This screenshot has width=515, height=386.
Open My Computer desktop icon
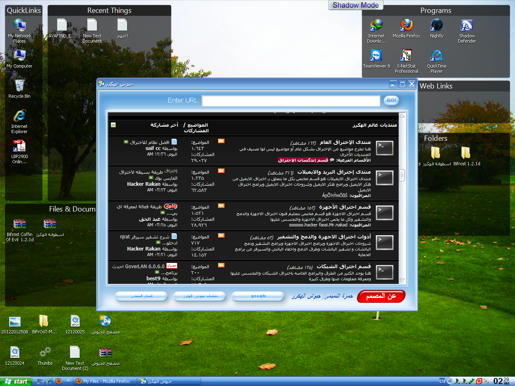click(x=19, y=59)
